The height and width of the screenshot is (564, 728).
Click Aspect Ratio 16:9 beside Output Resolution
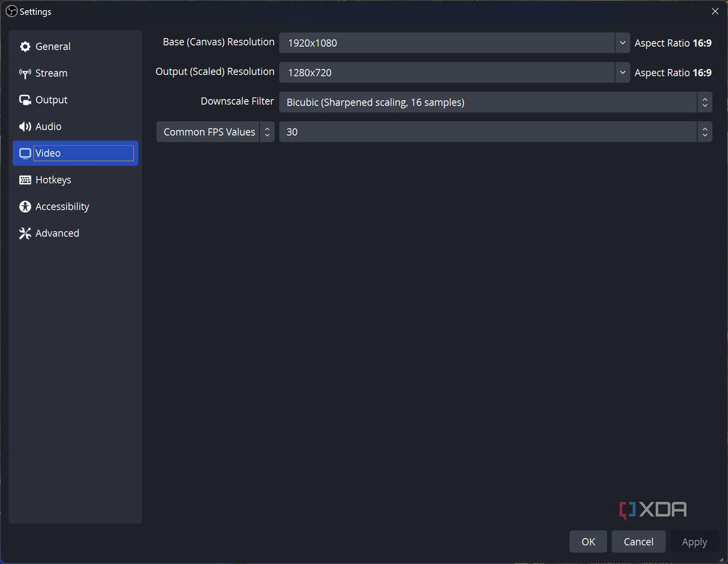[673, 73]
